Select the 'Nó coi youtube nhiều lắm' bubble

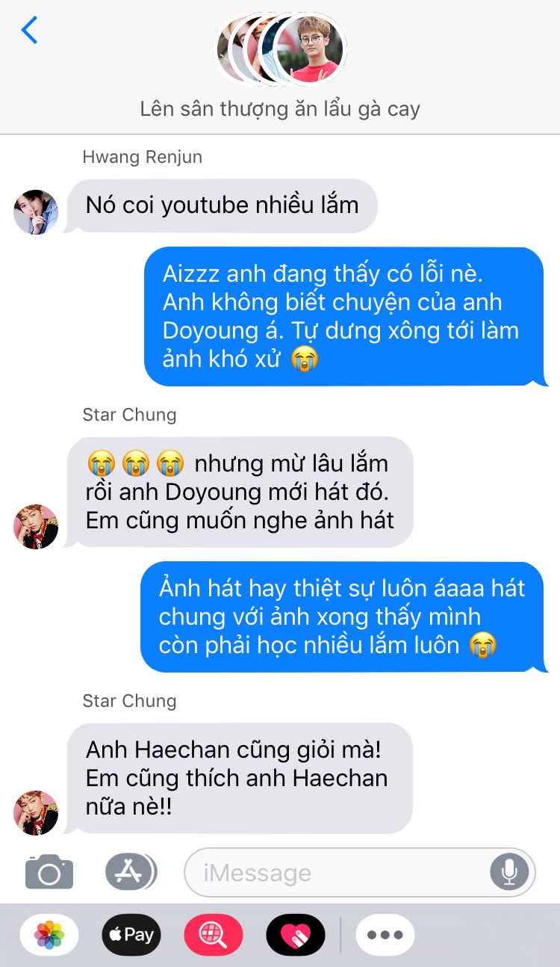click(x=223, y=206)
